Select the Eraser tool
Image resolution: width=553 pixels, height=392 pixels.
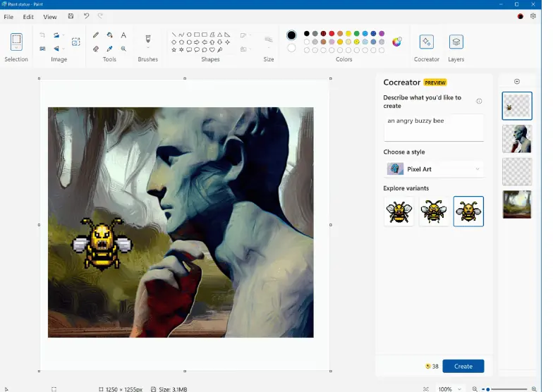96,49
